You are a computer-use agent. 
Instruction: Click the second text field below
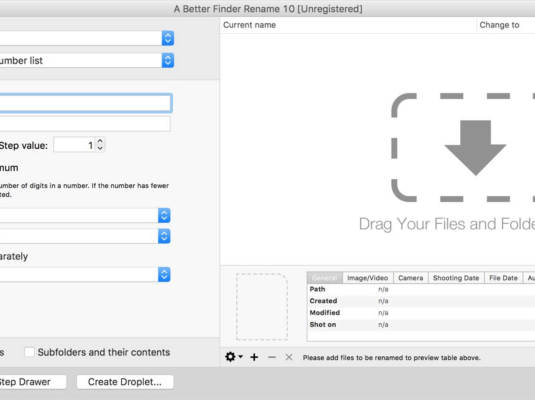(85, 124)
